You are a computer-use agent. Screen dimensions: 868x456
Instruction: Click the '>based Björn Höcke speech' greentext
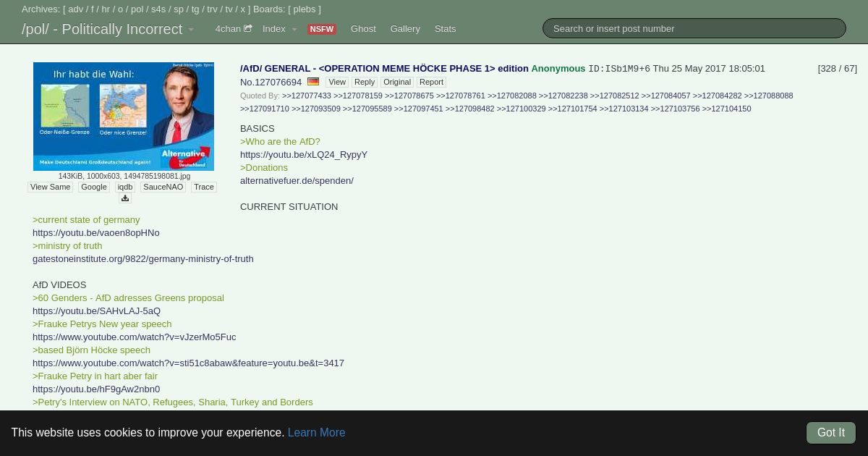[91, 350]
